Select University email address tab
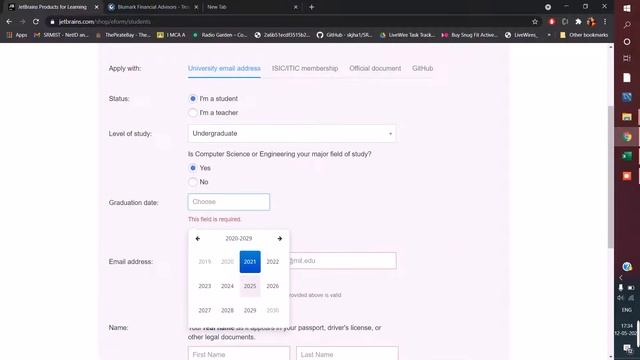This screenshot has height=360, width=640. (224, 69)
